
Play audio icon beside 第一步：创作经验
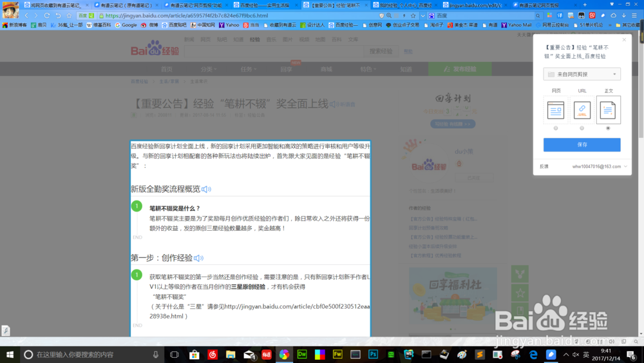point(199,258)
